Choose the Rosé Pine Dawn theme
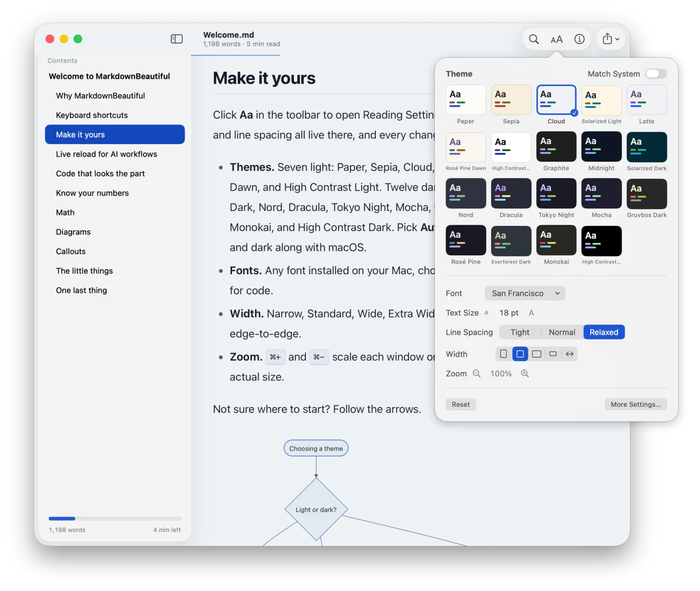The width and height of the screenshot is (700, 591). tap(465, 146)
